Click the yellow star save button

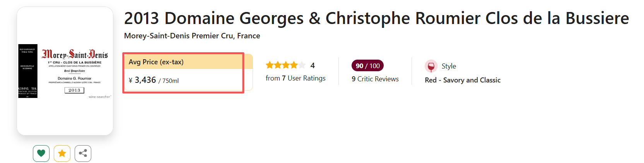[x=62, y=153]
